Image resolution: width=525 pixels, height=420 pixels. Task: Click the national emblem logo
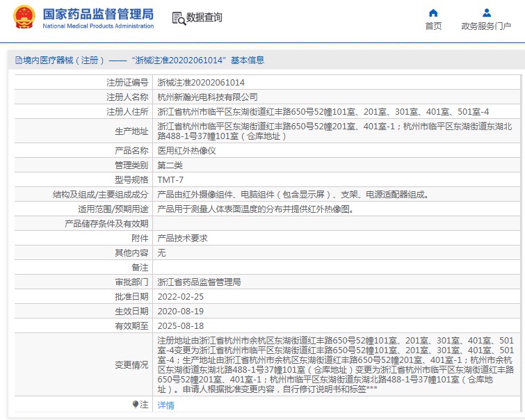[24, 17]
